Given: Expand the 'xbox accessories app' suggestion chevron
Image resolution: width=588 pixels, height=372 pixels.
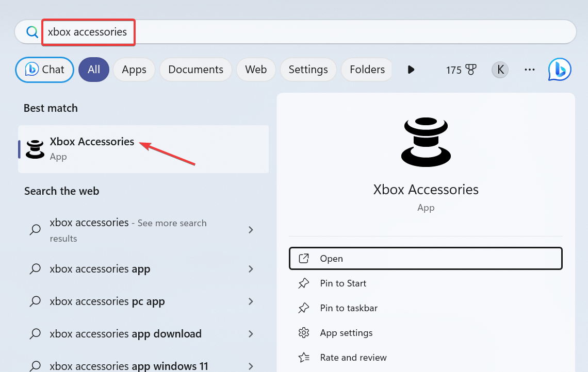Looking at the screenshot, I should click(x=251, y=269).
